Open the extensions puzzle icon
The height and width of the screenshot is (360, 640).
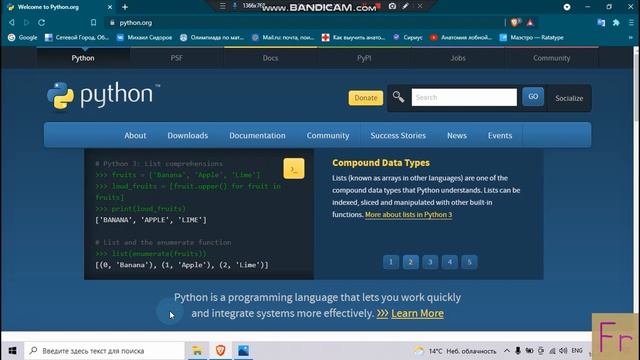(x=616, y=23)
